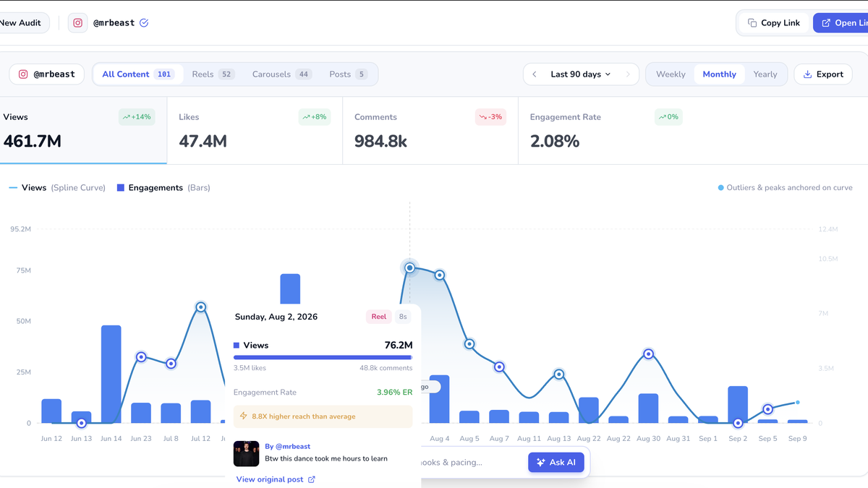Select the @mrbeast account chip in the filter bar
The height and width of the screenshot is (488, 868).
(x=47, y=74)
